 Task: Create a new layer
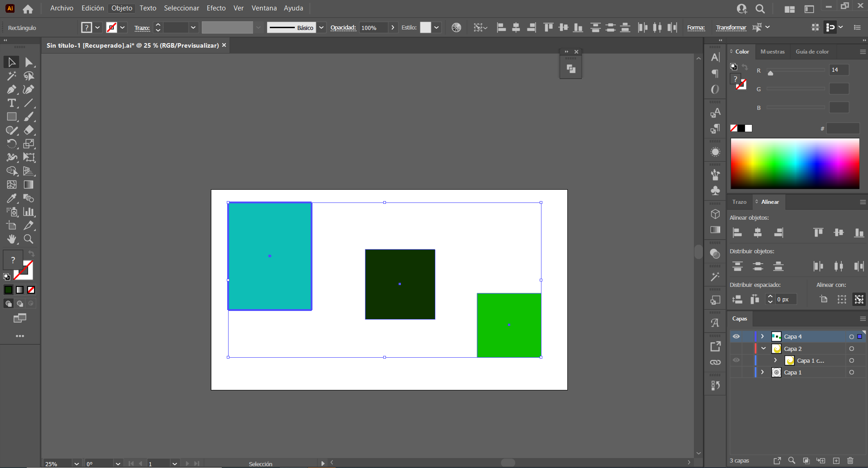[836, 461]
